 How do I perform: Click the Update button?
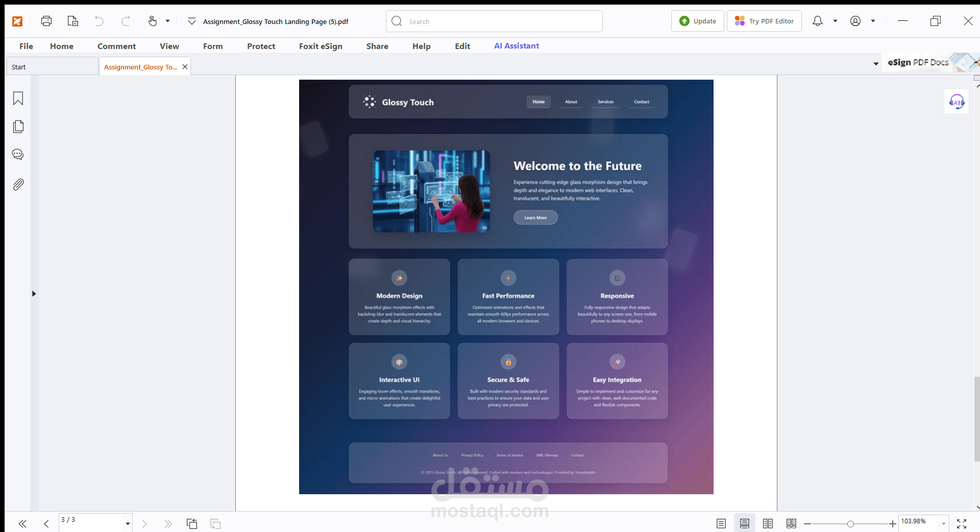click(x=698, y=21)
